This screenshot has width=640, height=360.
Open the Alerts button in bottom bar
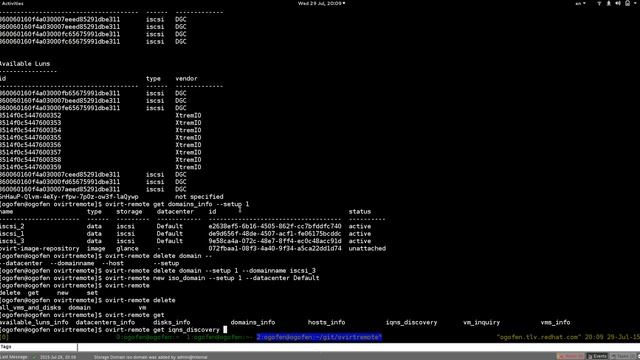(571, 356)
